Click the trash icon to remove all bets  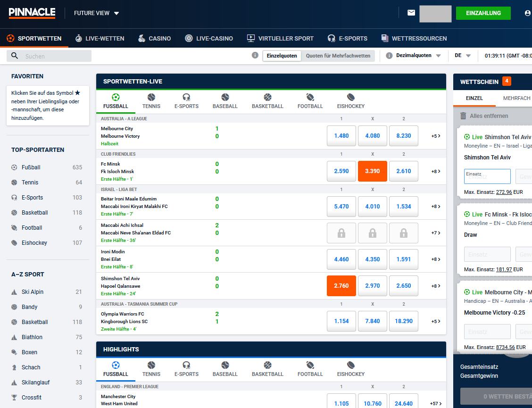[463, 116]
